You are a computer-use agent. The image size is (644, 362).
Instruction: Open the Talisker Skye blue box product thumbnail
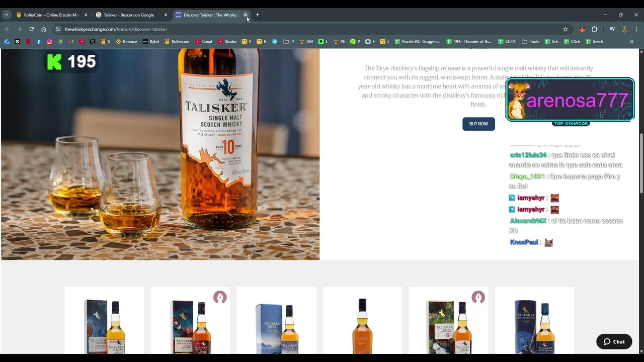pyautogui.click(x=276, y=322)
